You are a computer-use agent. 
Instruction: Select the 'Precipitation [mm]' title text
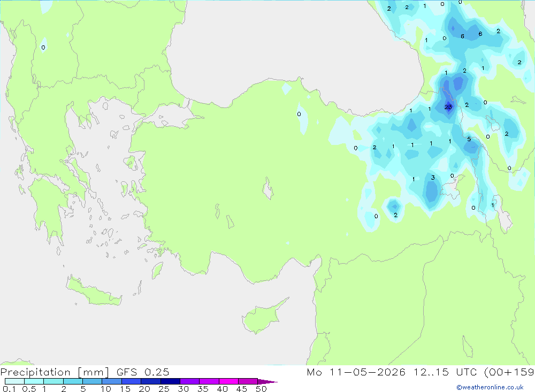(x=55, y=372)
